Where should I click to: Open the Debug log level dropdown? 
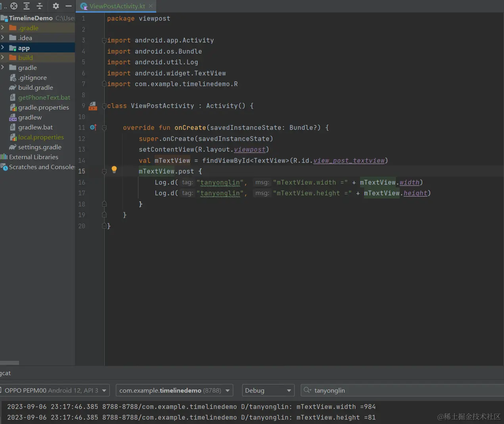(x=268, y=391)
